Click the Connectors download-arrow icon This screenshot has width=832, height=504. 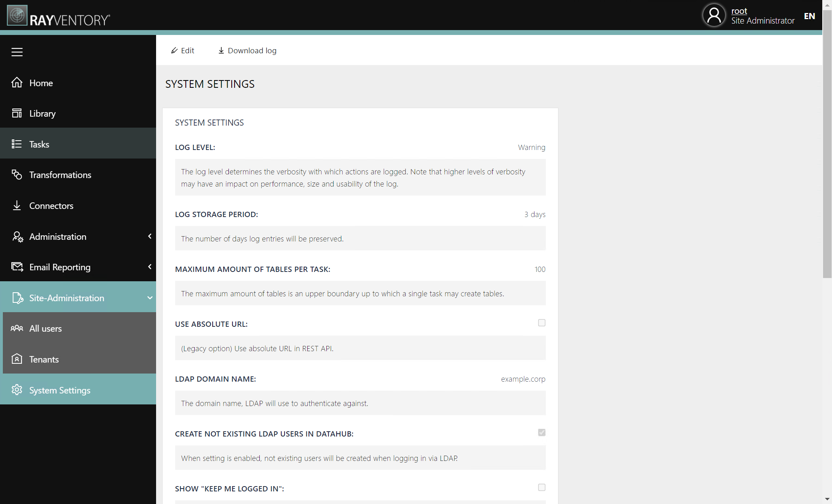click(17, 205)
